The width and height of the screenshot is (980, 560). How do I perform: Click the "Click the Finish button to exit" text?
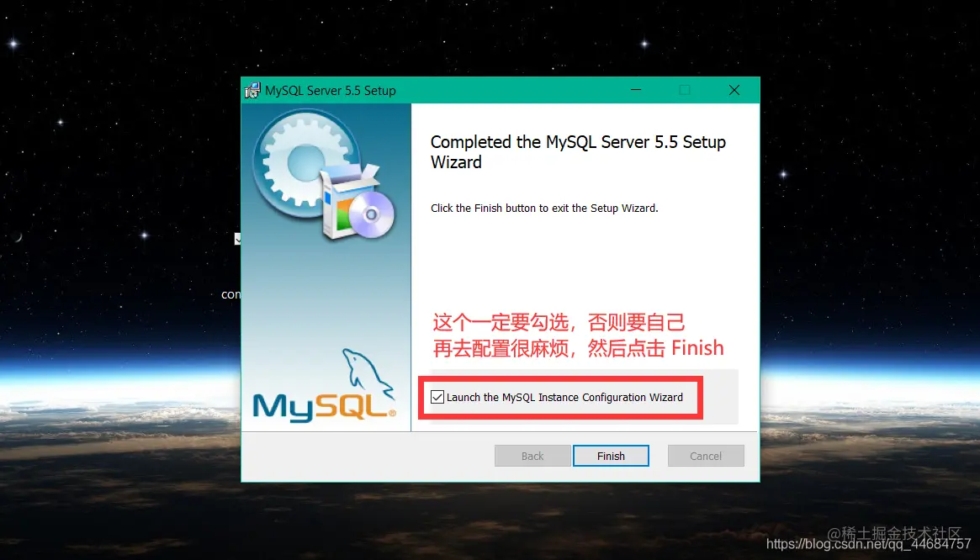(x=544, y=209)
